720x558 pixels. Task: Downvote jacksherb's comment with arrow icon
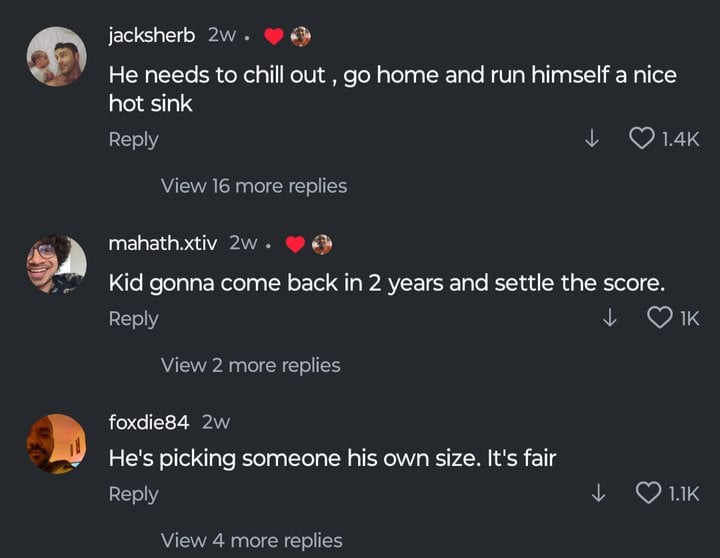tap(592, 138)
